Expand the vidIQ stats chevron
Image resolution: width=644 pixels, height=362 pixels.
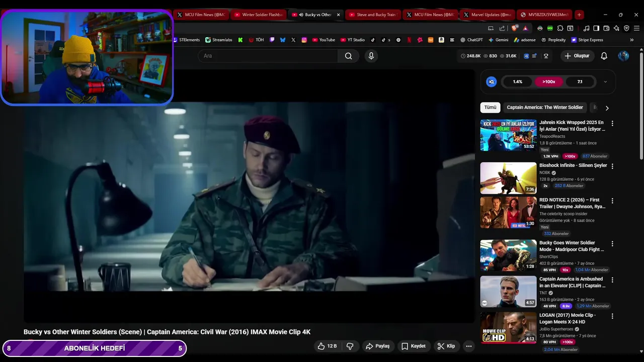(x=605, y=81)
